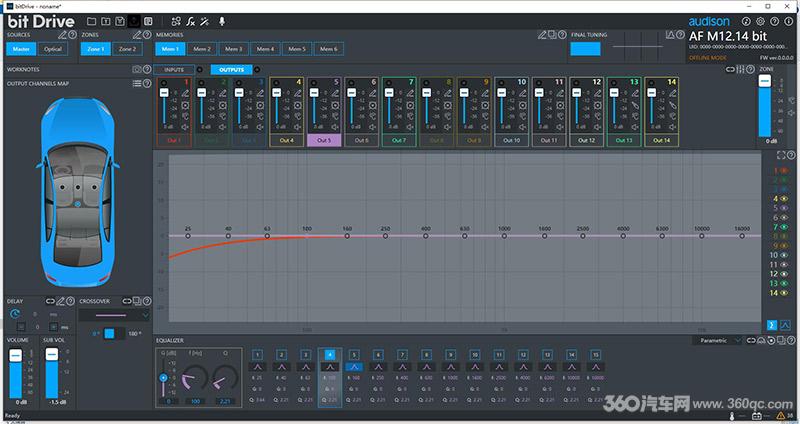
Task: Select memory Mem 6
Action: 329,49
